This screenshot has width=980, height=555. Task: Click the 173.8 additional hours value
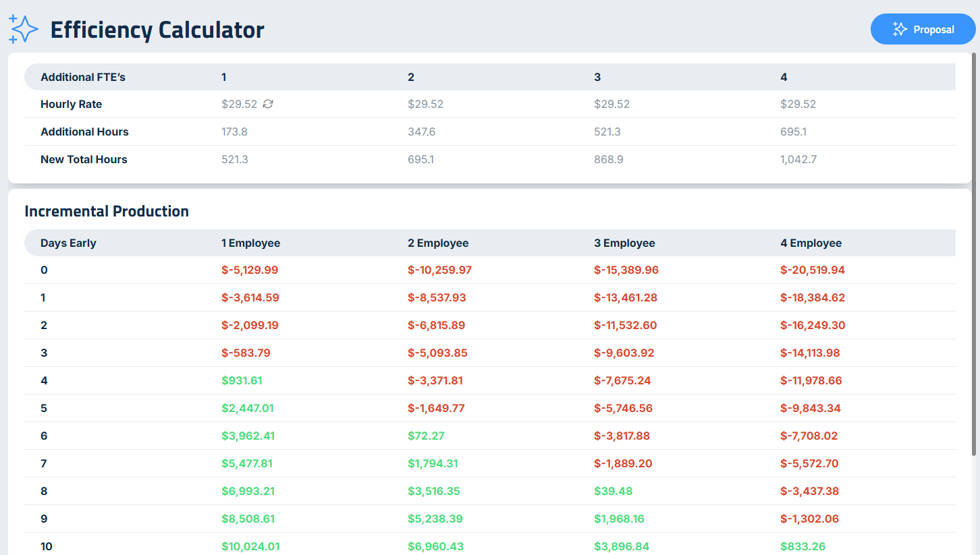click(x=234, y=132)
